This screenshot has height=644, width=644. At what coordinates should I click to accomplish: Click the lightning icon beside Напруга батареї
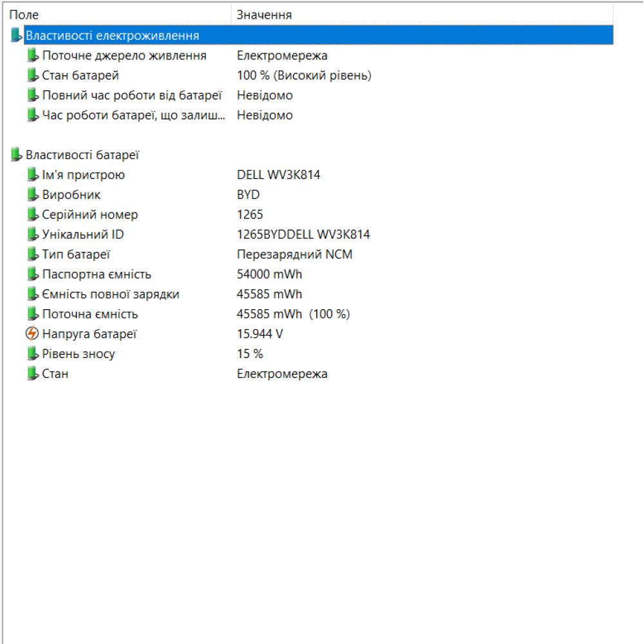(33, 334)
